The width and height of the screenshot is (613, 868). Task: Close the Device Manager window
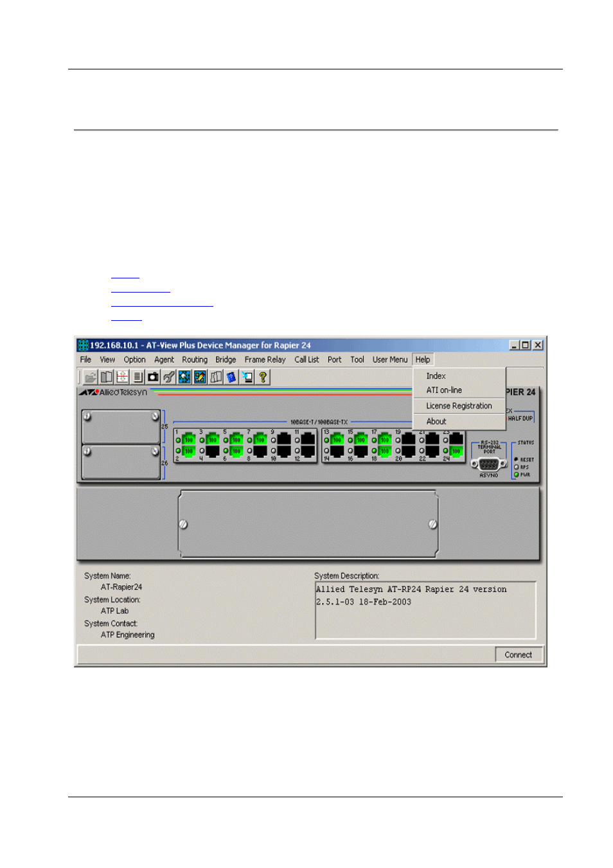pos(538,345)
